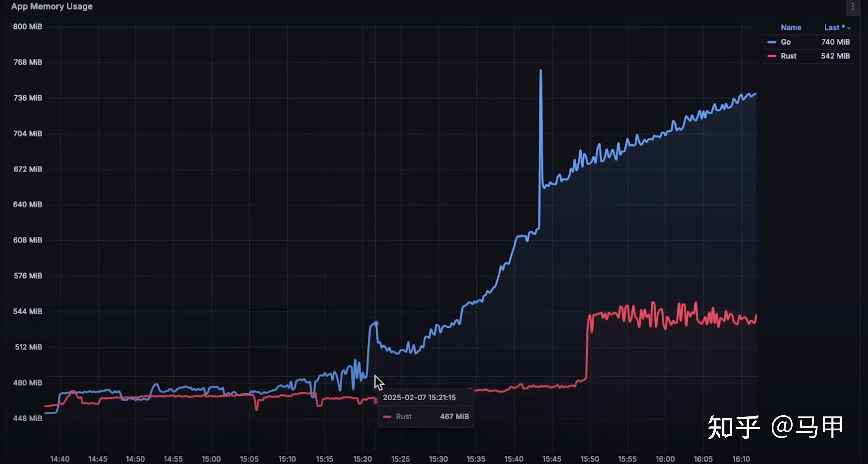The height and width of the screenshot is (464, 868).
Task: Click the Rust series red color swatch
Action: click(x=772, y=56)
